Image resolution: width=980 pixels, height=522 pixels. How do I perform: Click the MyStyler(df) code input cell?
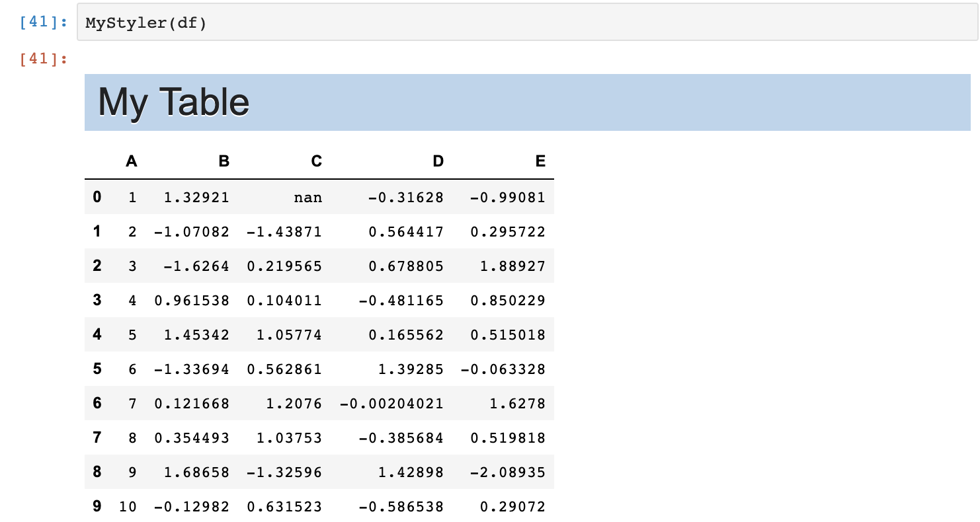click(527, 22)
